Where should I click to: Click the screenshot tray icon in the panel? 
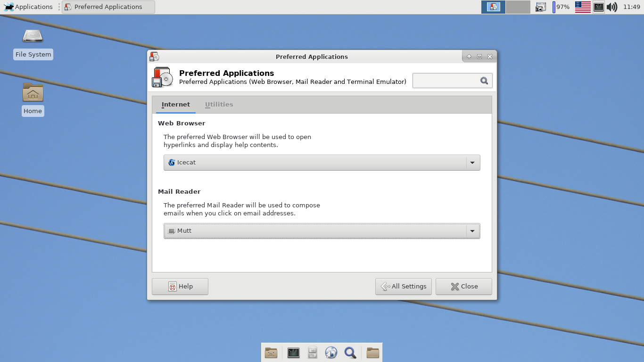pyautogui.click(x=541, y=7)
